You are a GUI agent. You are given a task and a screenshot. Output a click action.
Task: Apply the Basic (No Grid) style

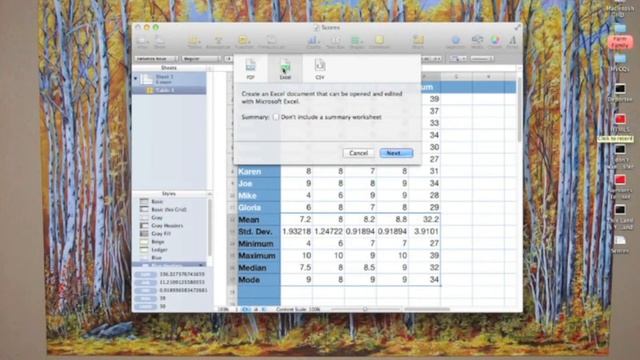(169, 209)
